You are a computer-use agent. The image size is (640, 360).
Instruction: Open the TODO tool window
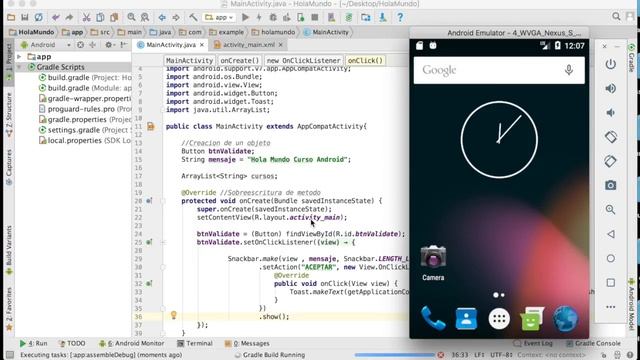[72, 344]
